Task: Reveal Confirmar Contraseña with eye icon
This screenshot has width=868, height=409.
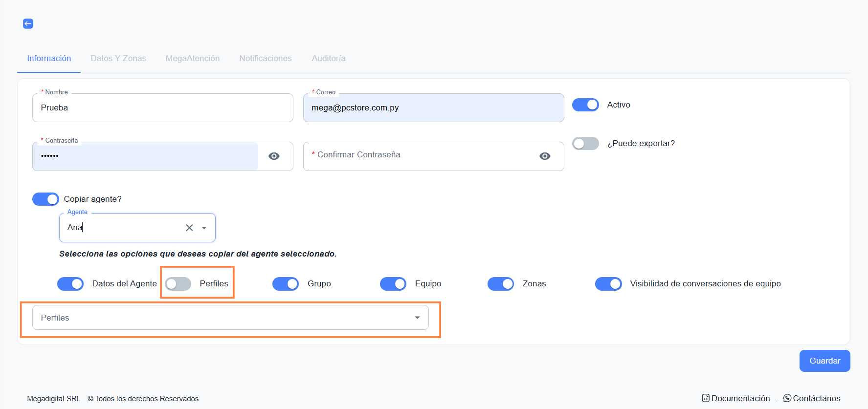Action: [545, 156]
